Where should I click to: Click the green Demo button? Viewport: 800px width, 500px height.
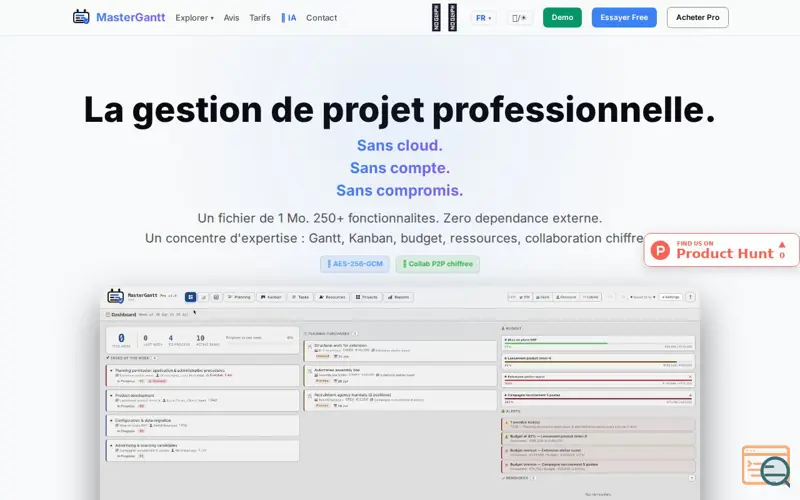click(562, 17)
